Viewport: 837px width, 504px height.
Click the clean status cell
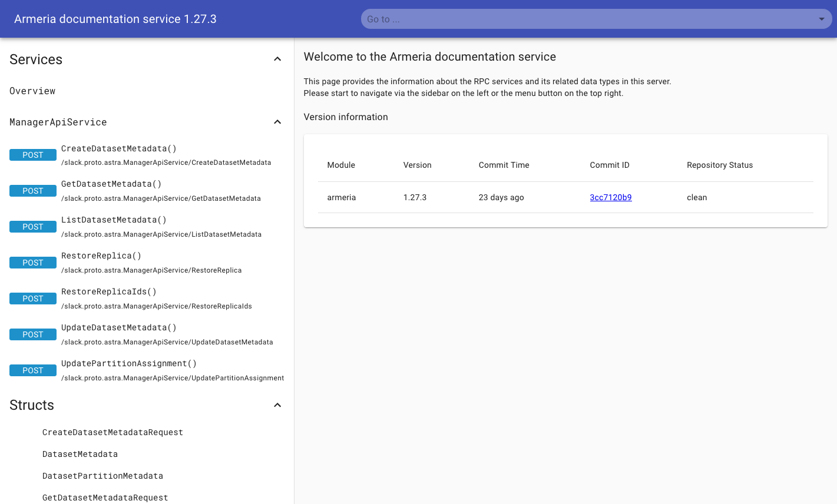(697, 197)
